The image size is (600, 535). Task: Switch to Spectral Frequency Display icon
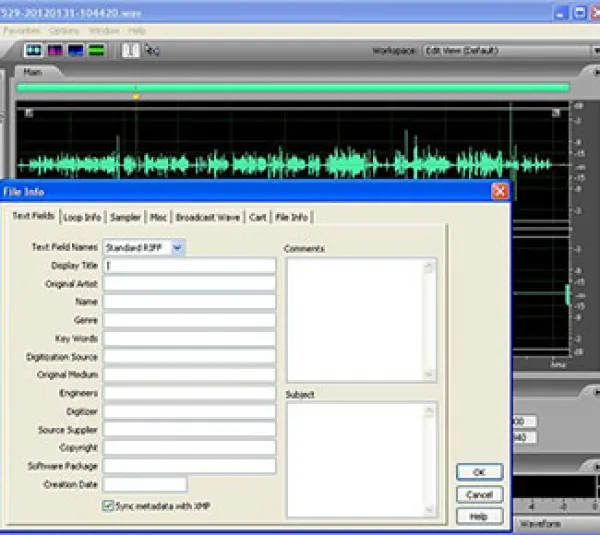(x=55, y=50)
